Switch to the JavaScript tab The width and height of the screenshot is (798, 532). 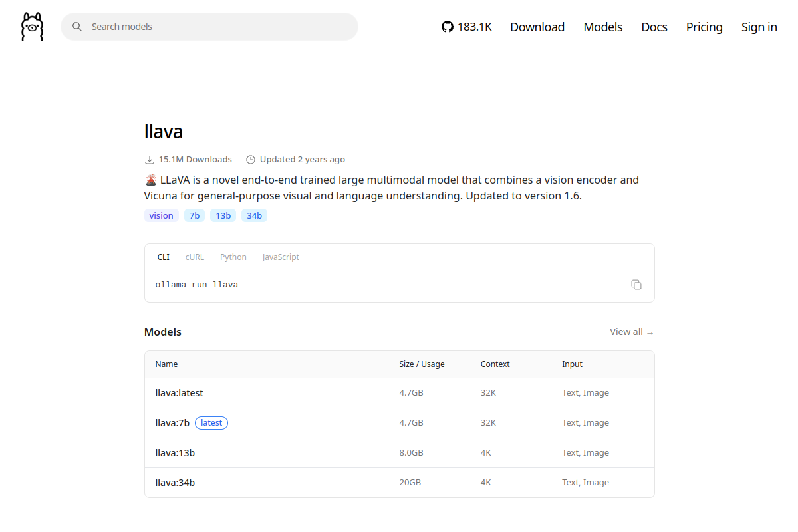(281, 257)
